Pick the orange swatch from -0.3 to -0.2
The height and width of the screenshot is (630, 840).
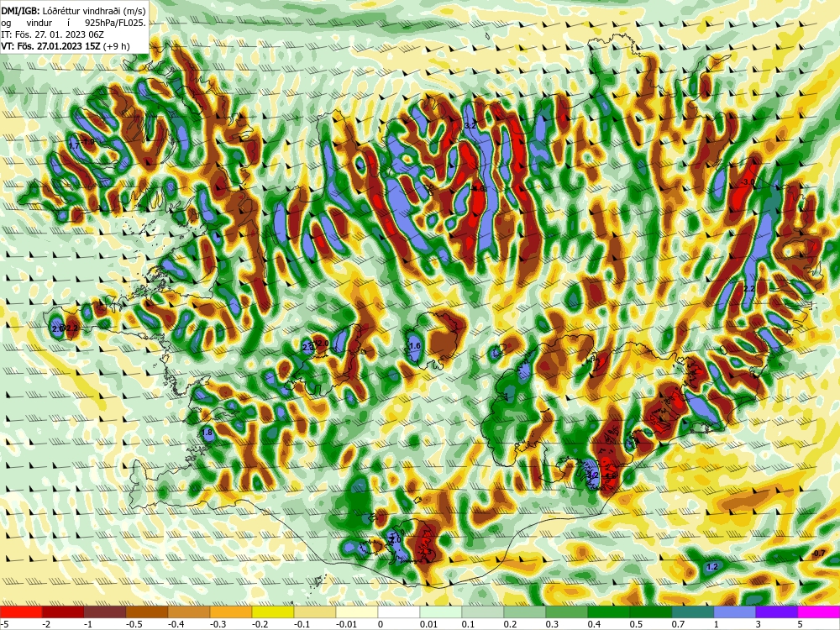pos(231,612)
